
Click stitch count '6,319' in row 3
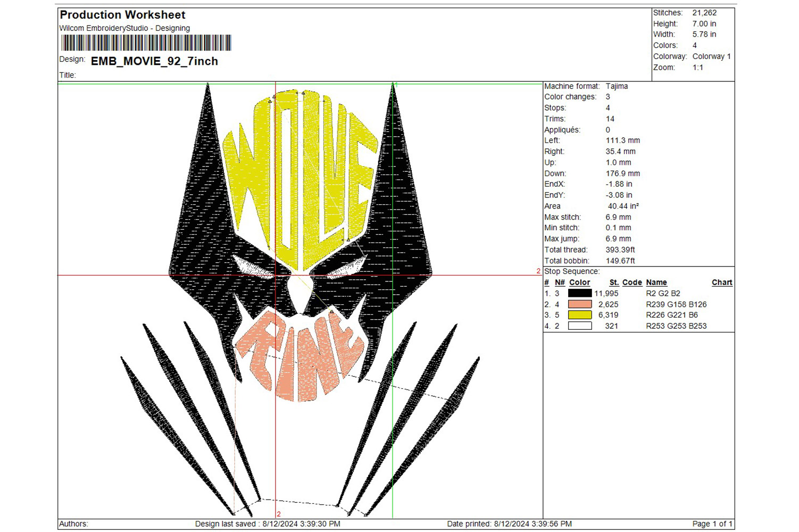click(x=608, y=315)
